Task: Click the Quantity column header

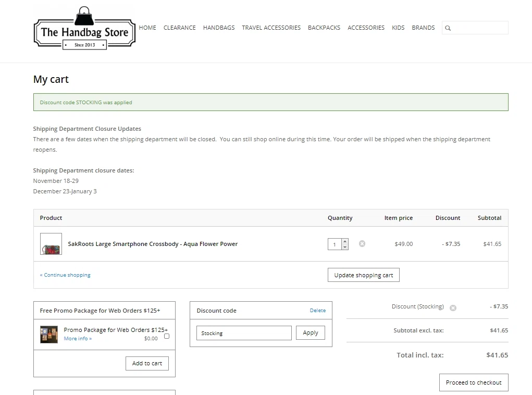Action: [340, 218]
